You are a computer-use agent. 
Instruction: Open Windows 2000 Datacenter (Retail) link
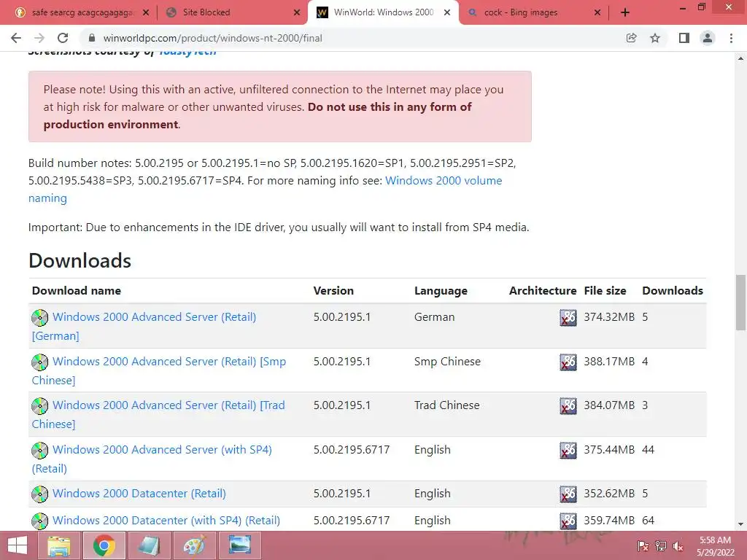(x=139, y=494)
